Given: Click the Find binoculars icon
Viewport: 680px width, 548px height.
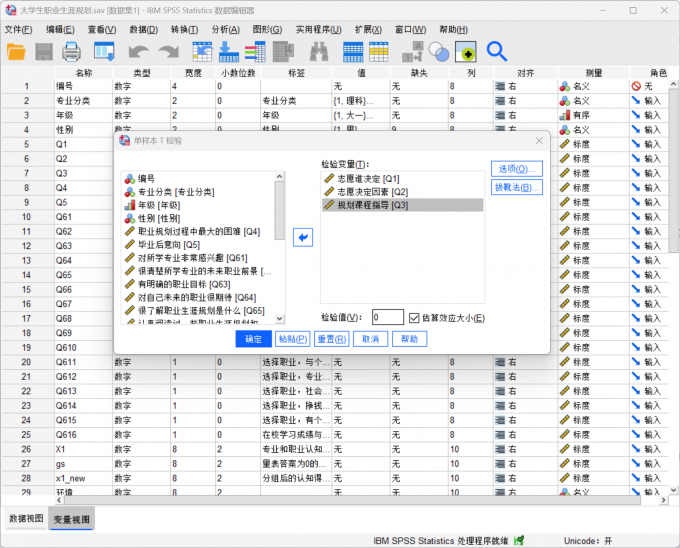Looking at the screenshot, I should 319,52.
